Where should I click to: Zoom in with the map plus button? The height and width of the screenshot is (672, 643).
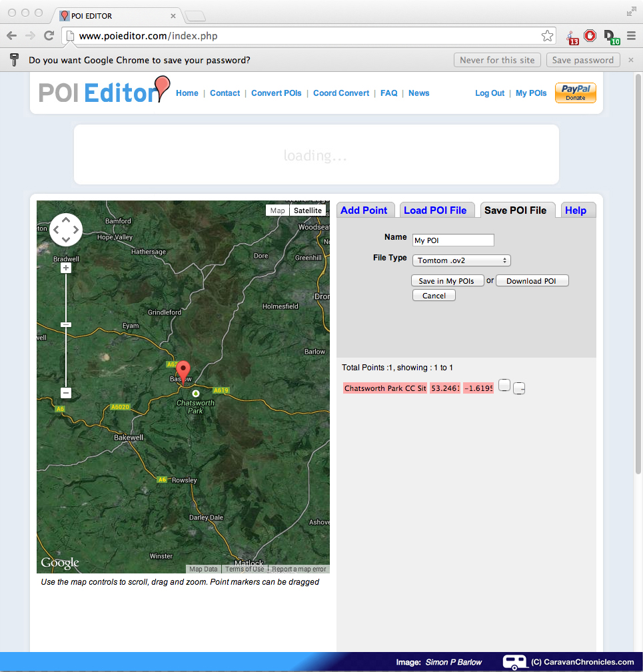coord(66,268)
